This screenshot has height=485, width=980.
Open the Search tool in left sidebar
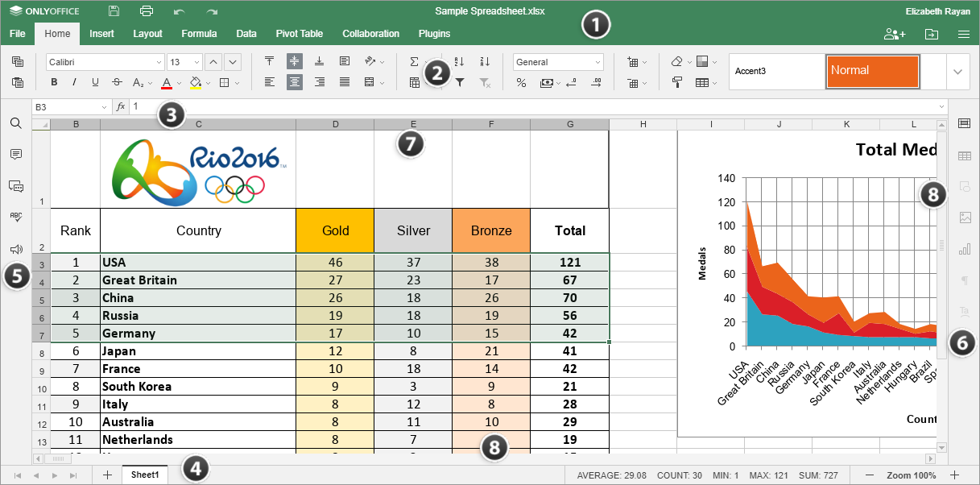point(16,123)
